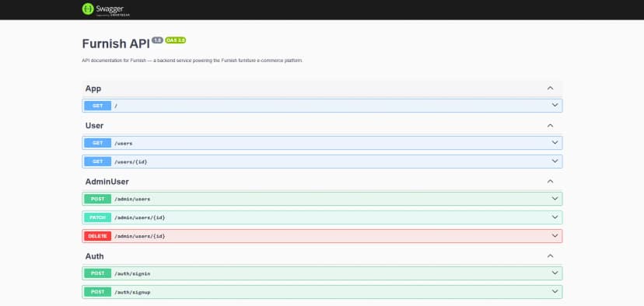Collapse the AdminUser section chevron
The image size is (644, 306).
[551, 181]
